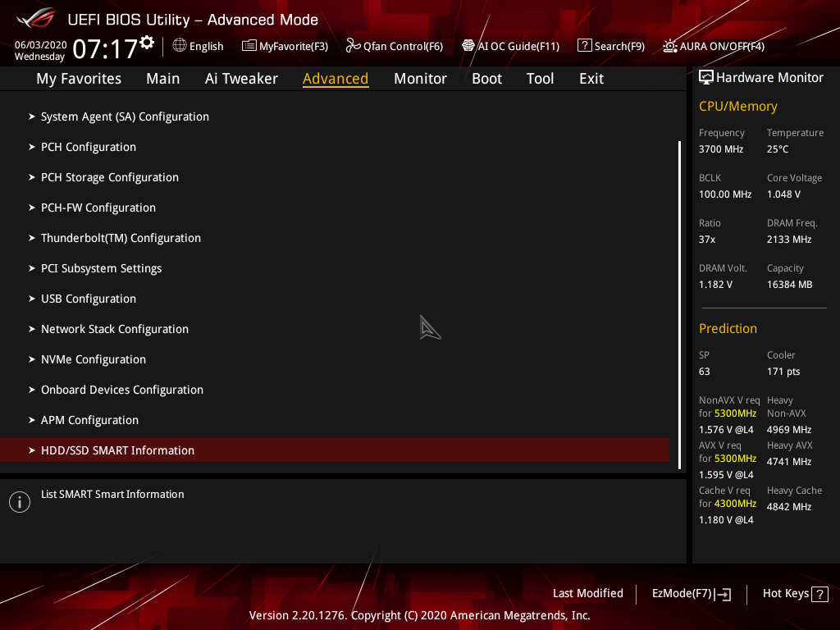Click the info icon beside SMART description
The height and width of the screenshot is (630, 840).
(x=19, y=501)
